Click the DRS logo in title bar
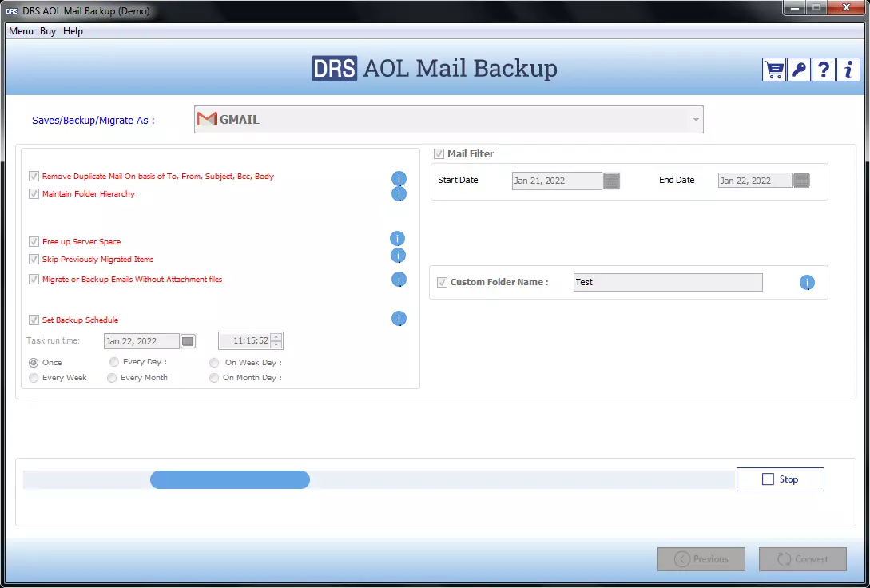Image resolution: width=870 pixels, height=588 pixels. click(11, 11)
